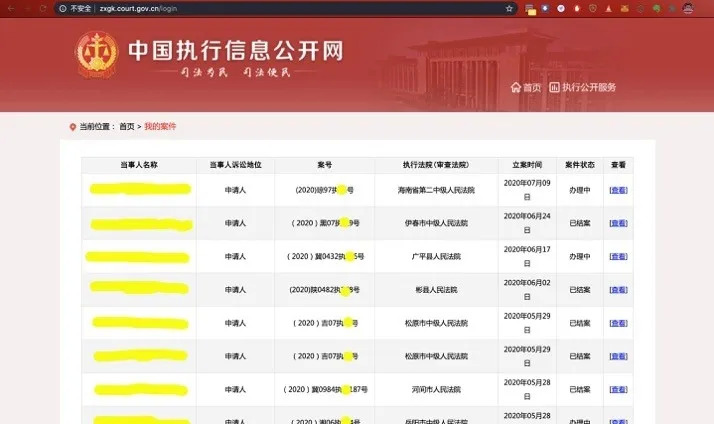The image size is (714, 424).
Task: Click the 案件状态 column header
Action: pyautogui.click(x=580, y=165)
